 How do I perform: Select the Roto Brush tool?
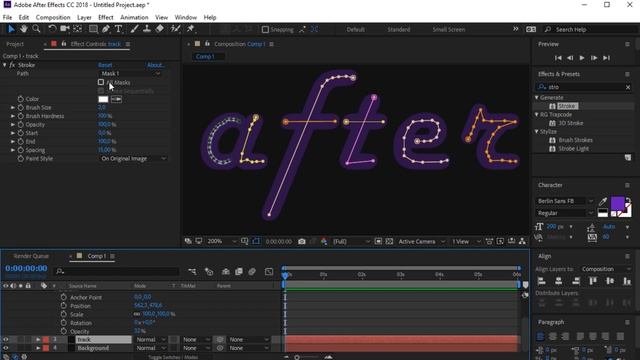click(x=176, y=29)
